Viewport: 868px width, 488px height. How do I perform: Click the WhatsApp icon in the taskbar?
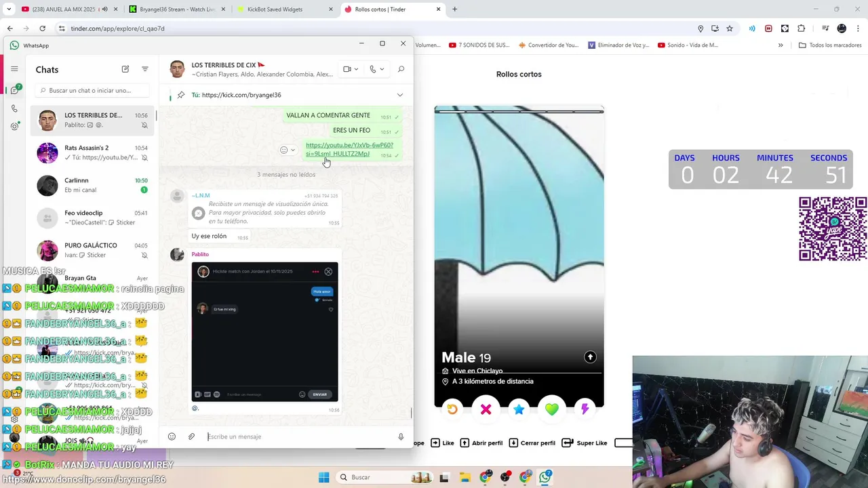[x=545, y=477]
